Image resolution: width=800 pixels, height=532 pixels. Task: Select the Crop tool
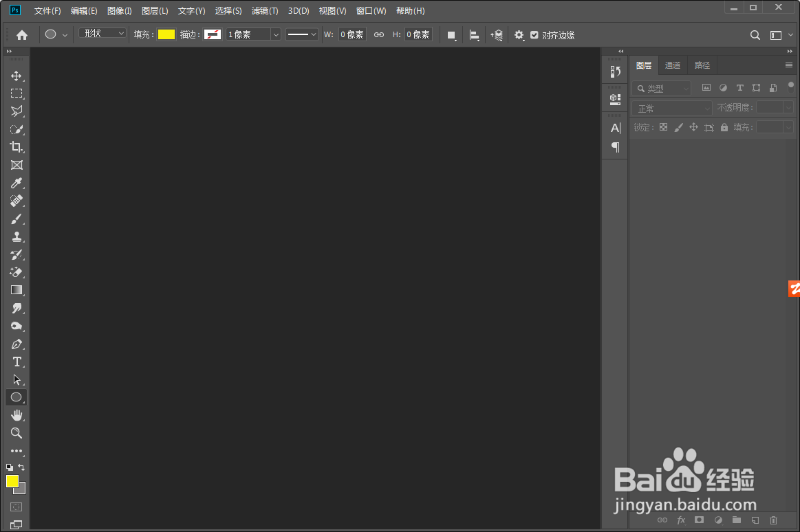pos(17,147)
